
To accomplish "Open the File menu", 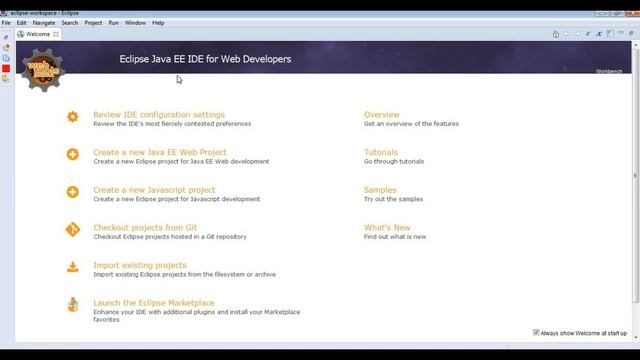I will pyautogui.click(x=6, y=23).
